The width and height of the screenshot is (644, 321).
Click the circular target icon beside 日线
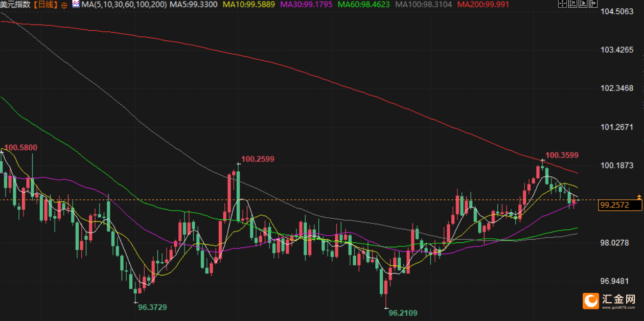click(64, 5)
